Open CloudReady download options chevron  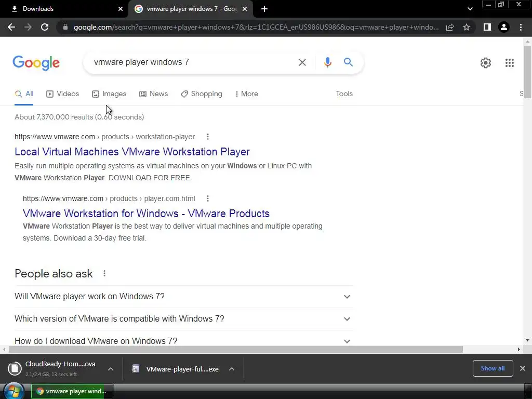111,369
